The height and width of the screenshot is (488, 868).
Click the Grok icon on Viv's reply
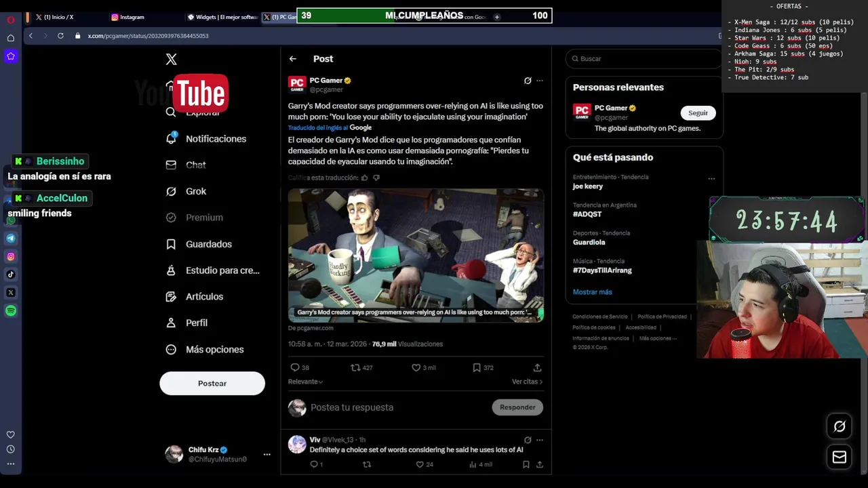tap(528, 440)
